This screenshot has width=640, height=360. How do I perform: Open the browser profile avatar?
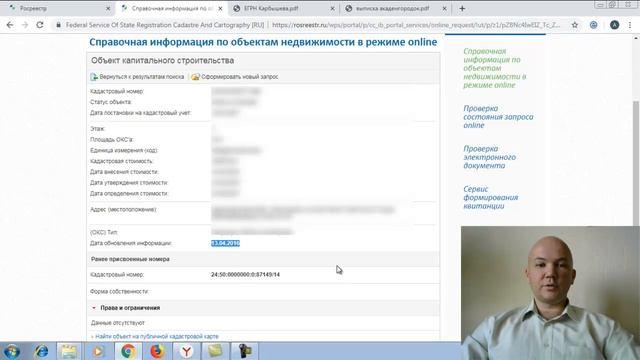pyautogui.click(x=614, y=25)
